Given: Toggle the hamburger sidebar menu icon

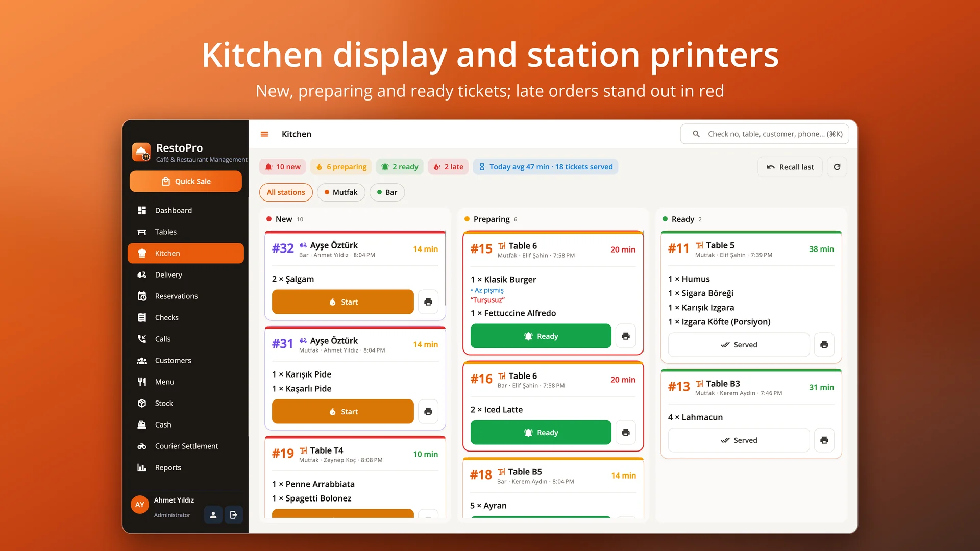Looking at the screenshot, I should pos(264,134).
